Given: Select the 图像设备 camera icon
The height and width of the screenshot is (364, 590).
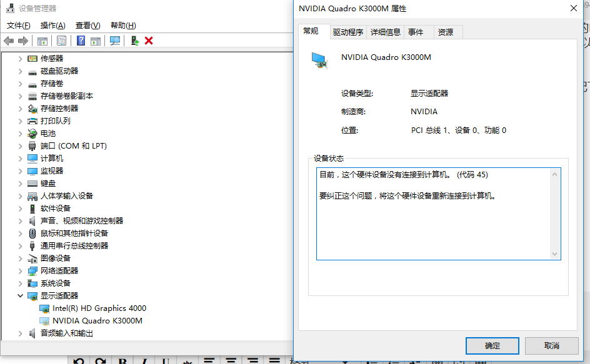Looking at the screenshot, I should coord(32,258).
